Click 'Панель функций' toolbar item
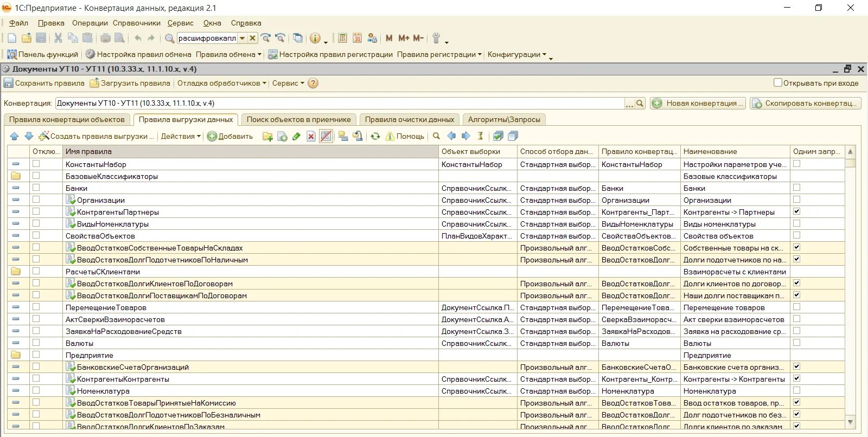The image size is (868, 437). coord(43,54)
